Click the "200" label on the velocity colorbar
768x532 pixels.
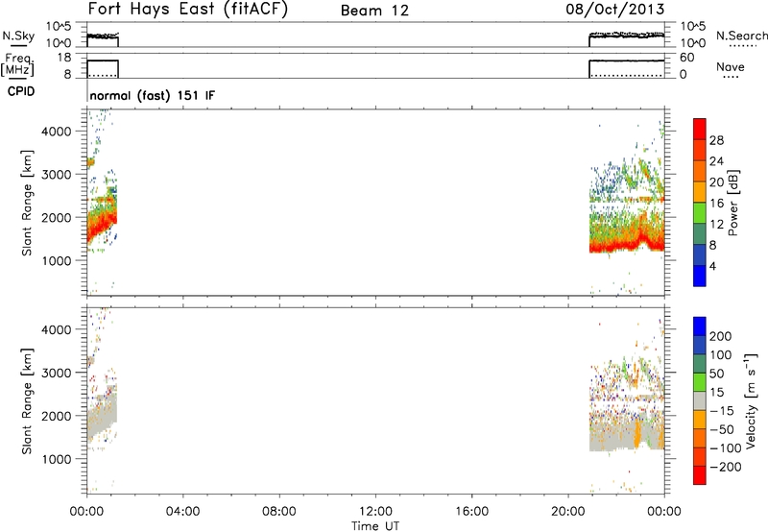point(721,336)
